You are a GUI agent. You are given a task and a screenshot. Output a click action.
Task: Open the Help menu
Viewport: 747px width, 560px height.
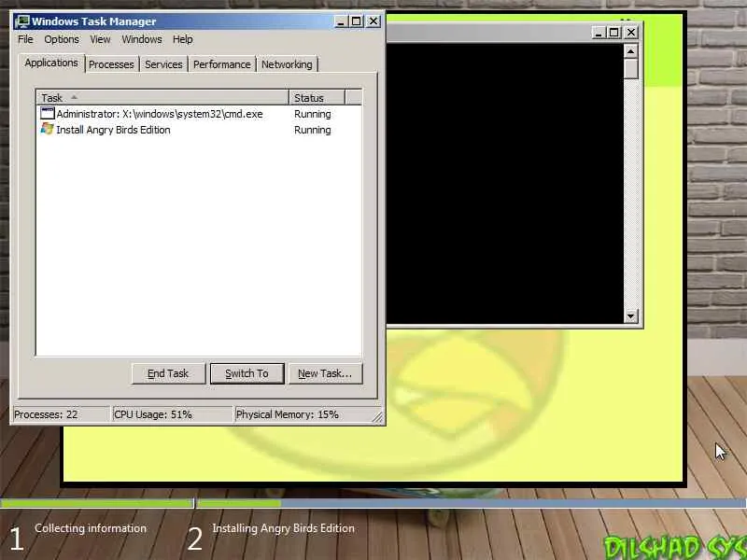(182, 39)
